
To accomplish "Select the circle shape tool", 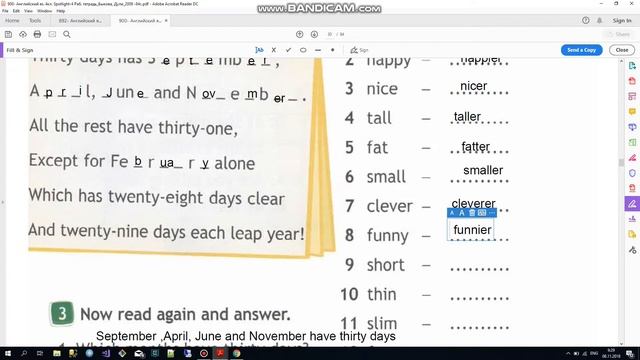I will 303,50.
